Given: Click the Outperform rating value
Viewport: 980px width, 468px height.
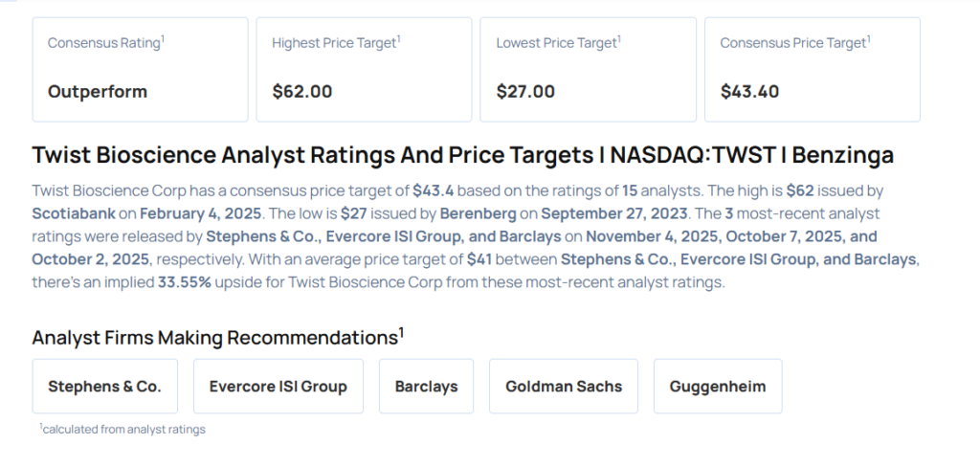Looking at the screenshot, I should 98,92.
